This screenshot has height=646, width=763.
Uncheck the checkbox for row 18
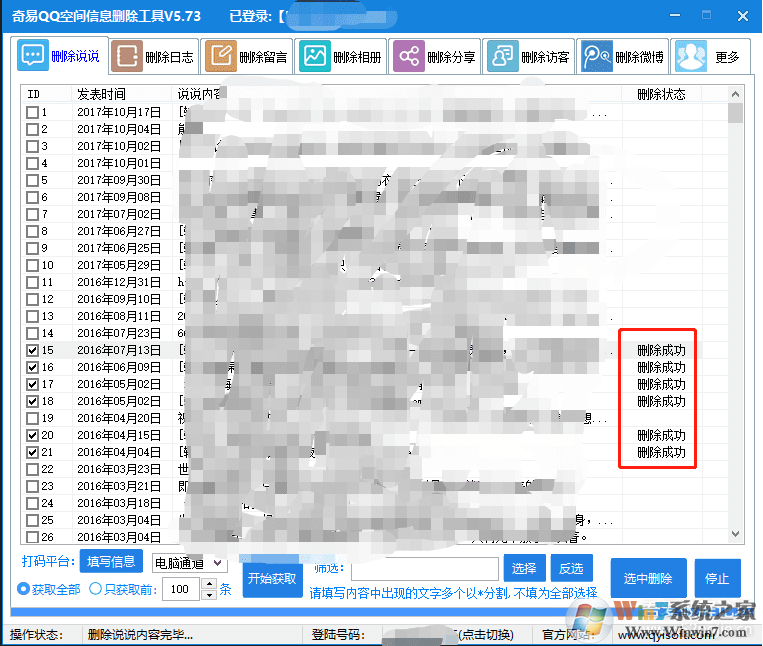click(33, 401)
